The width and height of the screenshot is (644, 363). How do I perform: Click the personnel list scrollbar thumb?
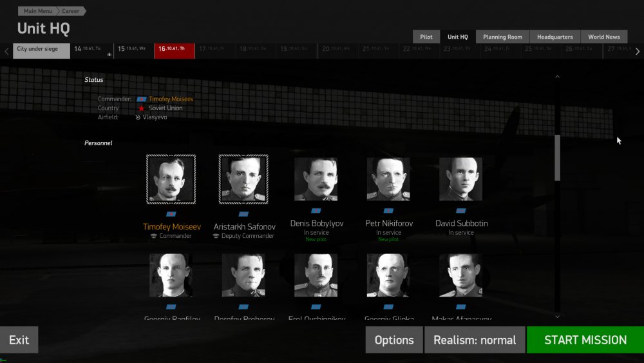click(557, 157)
